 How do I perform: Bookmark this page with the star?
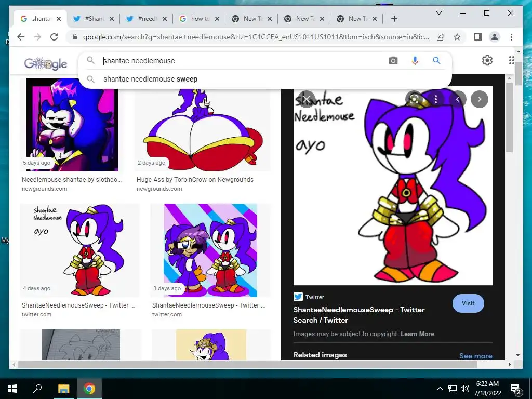coord(457,37)
